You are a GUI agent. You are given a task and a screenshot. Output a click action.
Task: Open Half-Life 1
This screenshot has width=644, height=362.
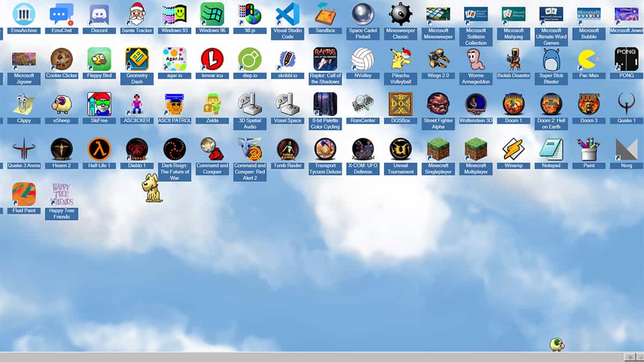99,150
